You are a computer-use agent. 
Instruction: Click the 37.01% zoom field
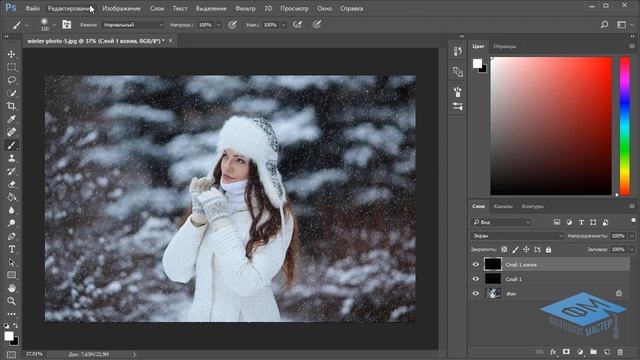point(34,354)
